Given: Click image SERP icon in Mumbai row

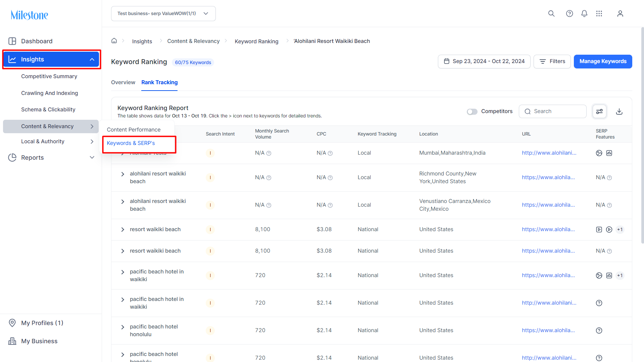Looking at the screenshot, I should [x=609, y=153].
